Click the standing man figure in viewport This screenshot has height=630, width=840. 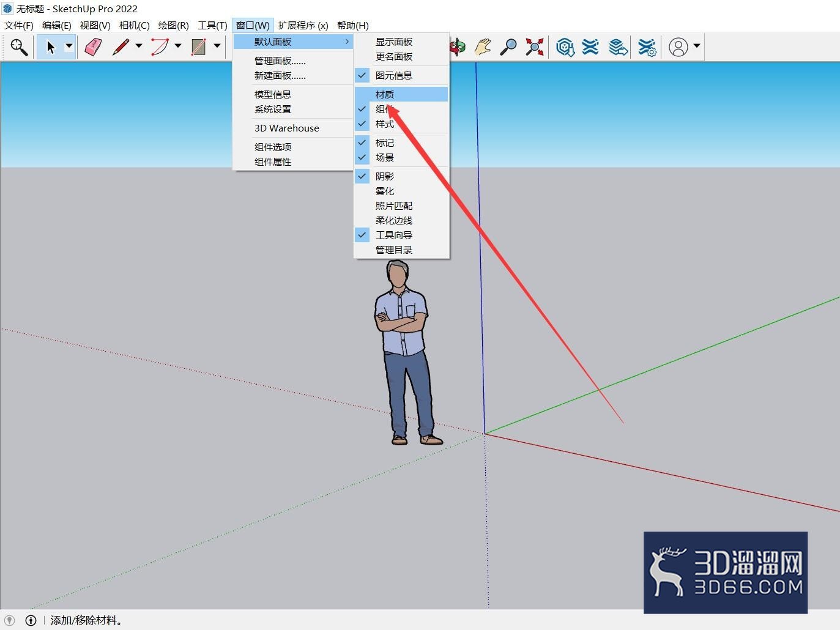coord(404,352)
